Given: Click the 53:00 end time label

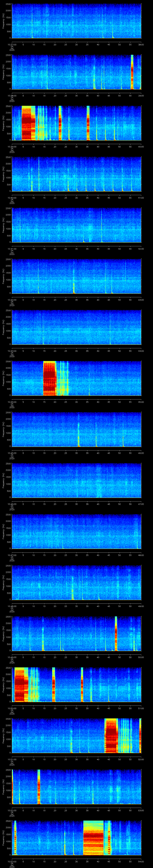Looking at the screenshot, I should point(141,810).
